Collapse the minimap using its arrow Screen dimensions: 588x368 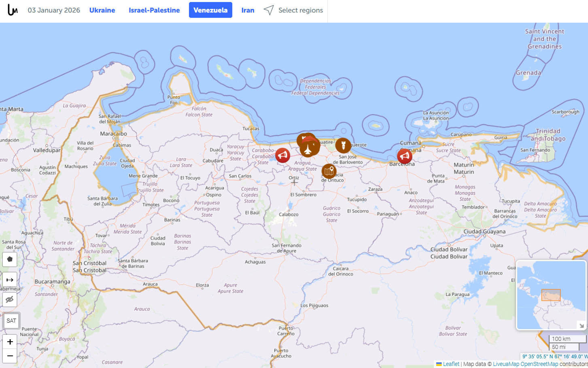(x=581, y=325)
